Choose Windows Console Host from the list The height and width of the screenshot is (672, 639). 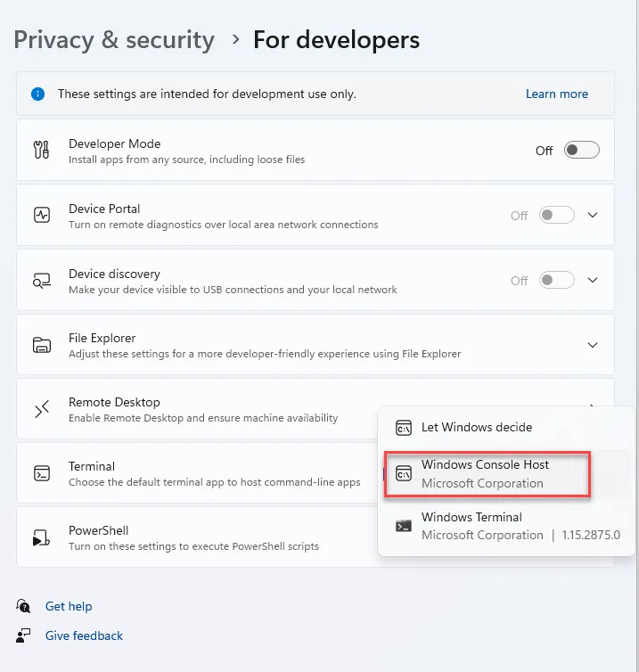(487, 473)
